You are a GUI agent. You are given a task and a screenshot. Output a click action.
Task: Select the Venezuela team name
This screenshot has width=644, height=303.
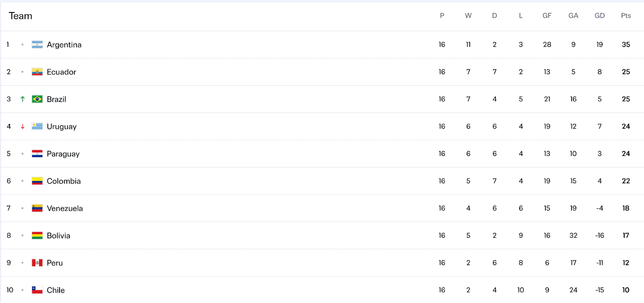(x=65, y=208)
